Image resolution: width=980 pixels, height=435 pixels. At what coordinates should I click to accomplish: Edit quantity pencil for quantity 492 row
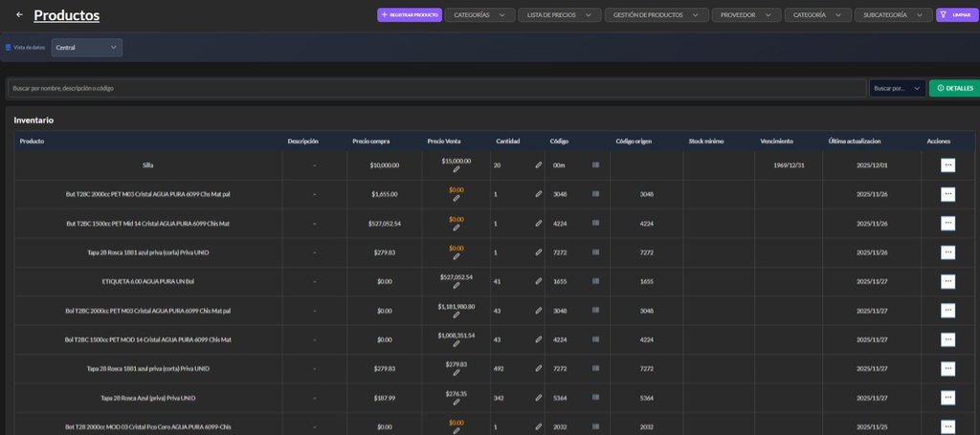538,368
